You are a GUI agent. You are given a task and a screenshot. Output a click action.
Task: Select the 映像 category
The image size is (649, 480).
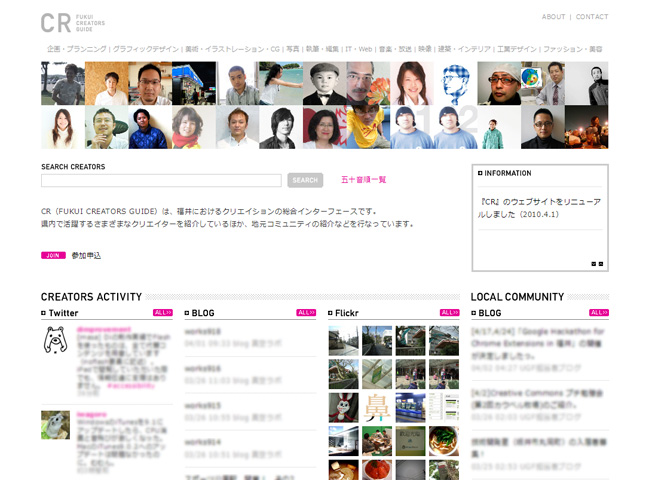coord(425,49)
